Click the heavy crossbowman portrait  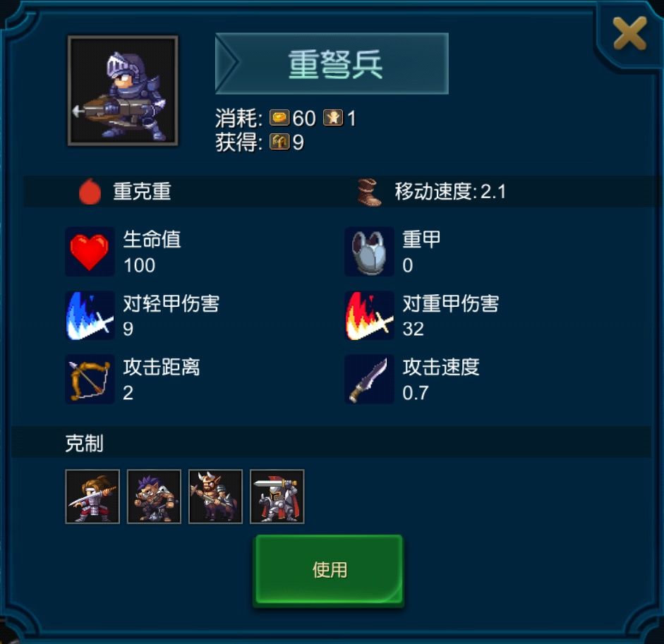point(123,90)
